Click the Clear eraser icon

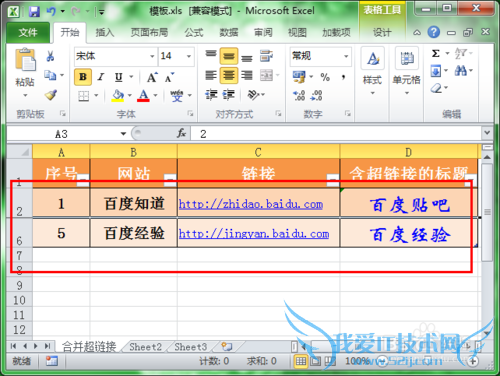tap(436, 88)
